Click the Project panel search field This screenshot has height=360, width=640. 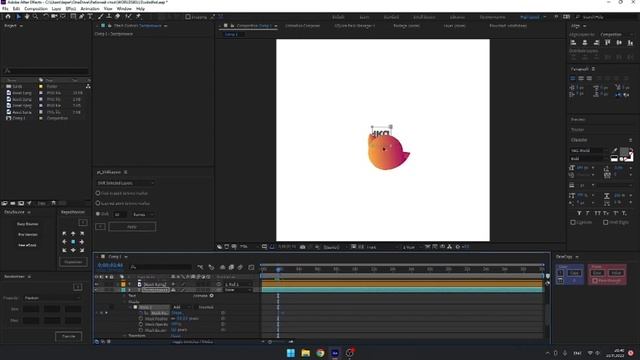[46, 71]
